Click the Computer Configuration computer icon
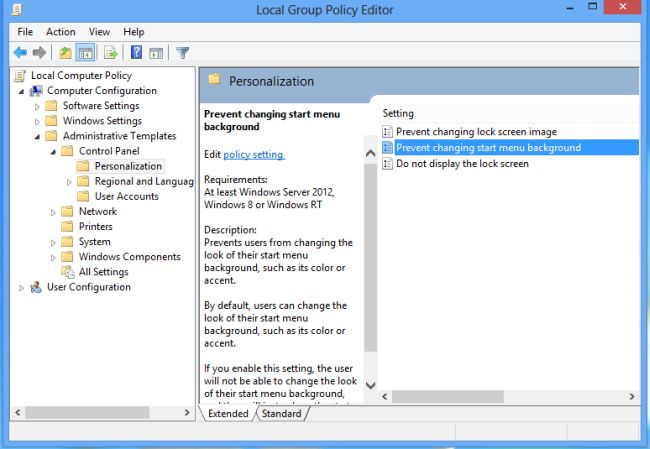This screenshot has width=650, height=449. point(36,91)
